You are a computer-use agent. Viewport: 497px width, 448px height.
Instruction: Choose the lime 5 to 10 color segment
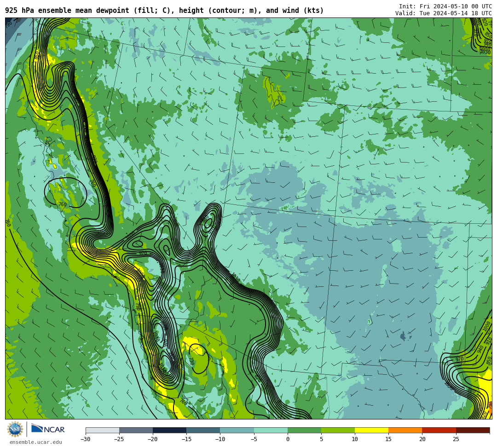(338, 430)
